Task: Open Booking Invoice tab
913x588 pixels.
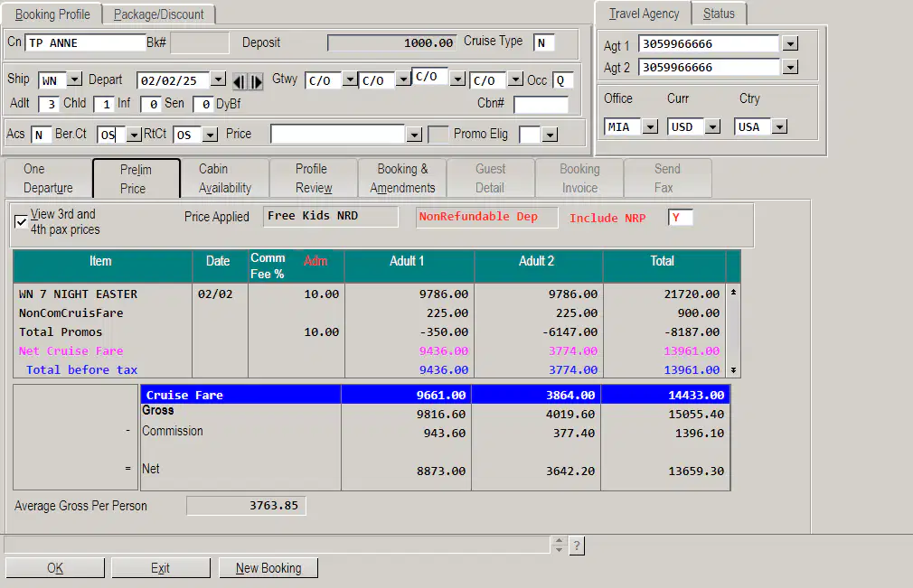Action: click(579, 179)
